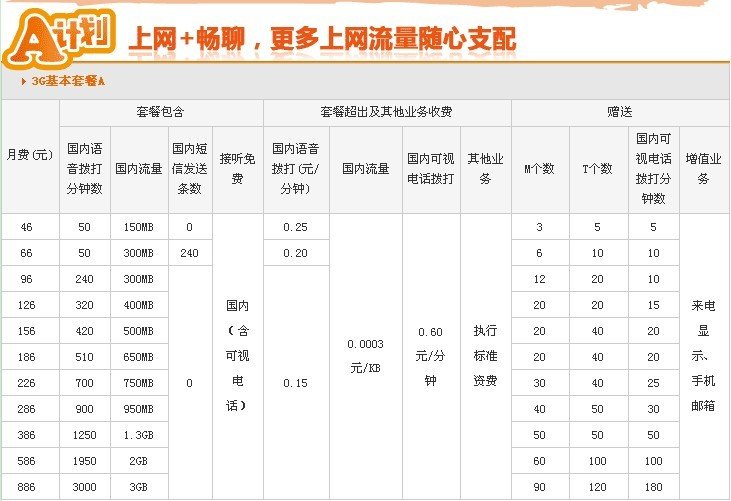Click the 执行标准资费 cell
Image resolution: width=731 pixels, height=501 pixels.
pos(486,357)
